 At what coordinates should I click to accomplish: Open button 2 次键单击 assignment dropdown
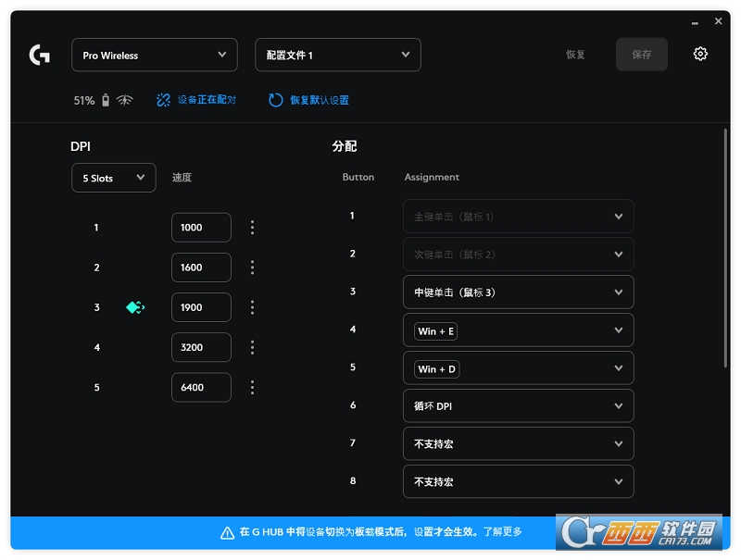(x=519, y=254)
